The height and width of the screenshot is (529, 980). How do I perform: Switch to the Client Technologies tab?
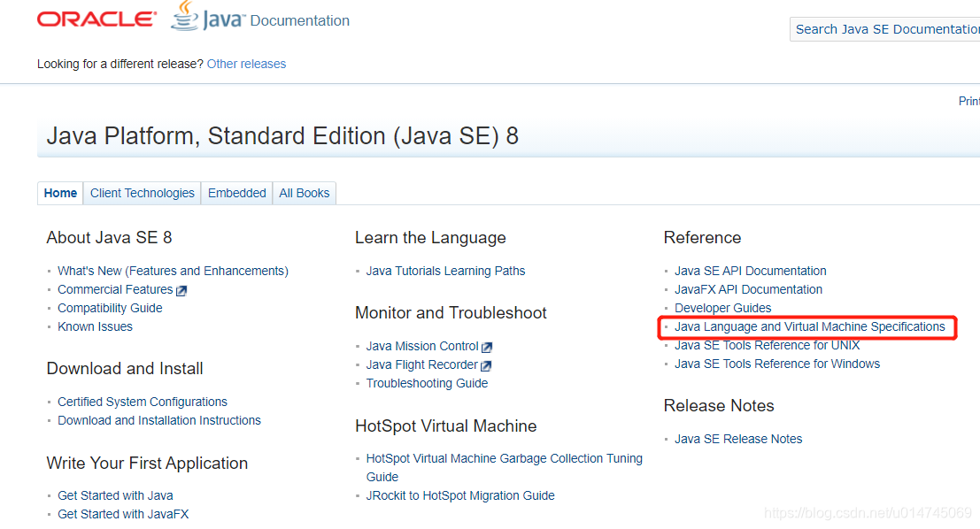pyautogui.click(x=142, y=193)
